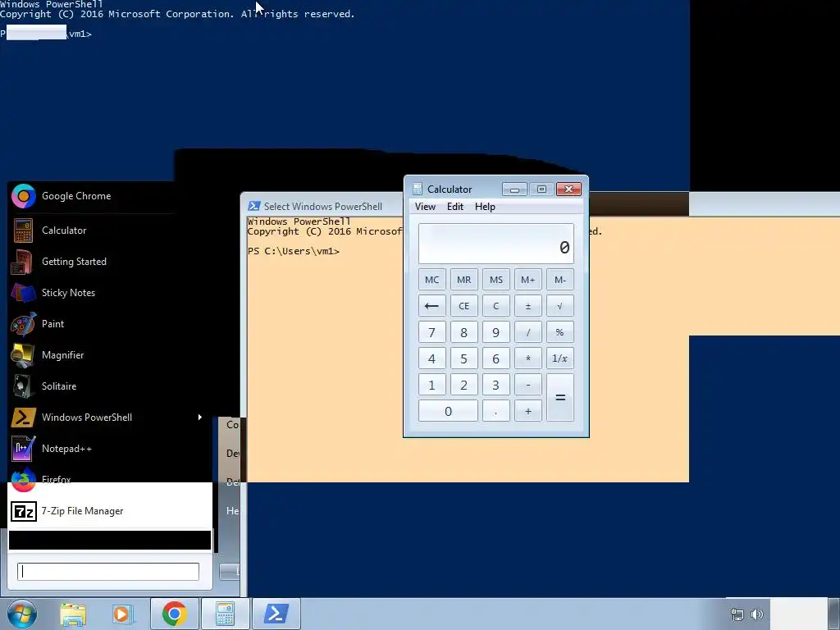Click the multiply asterisk button
Viewport: 840px width, 630px height.
click(x=528, y=358)
